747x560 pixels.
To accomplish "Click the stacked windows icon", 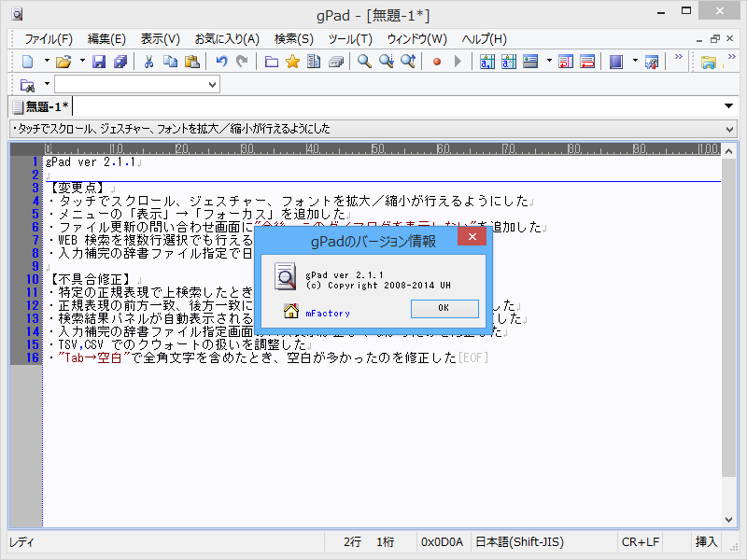I will coord(336,62).
